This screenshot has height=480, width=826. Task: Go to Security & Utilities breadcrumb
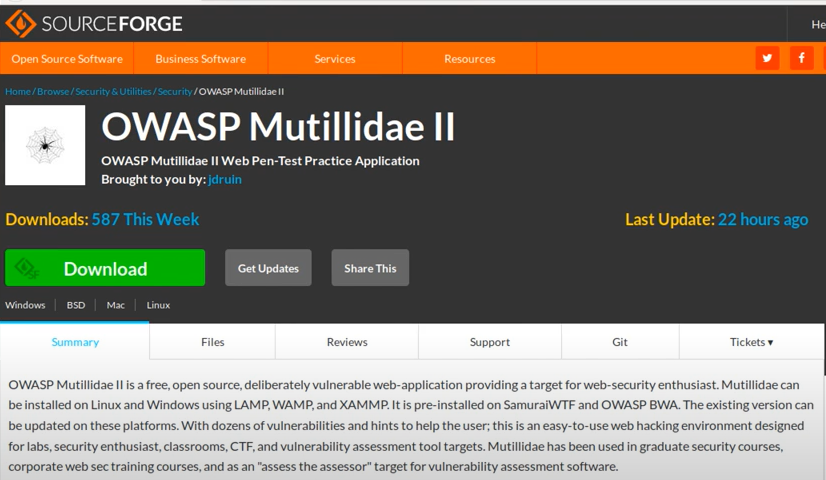coord(113,91)
